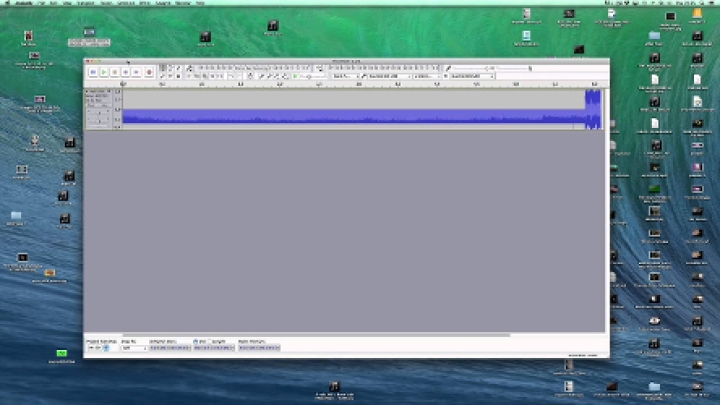
Task: Close the audio track with its X
Action: pos(87,91)
